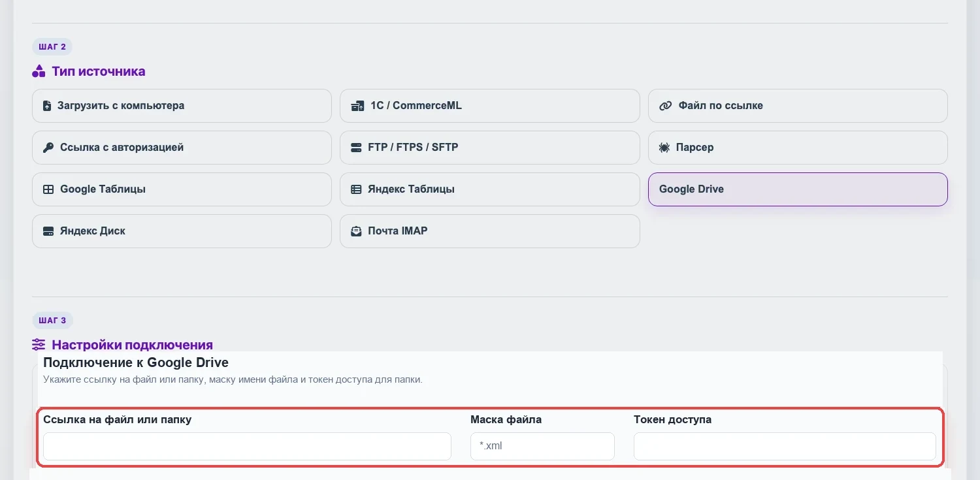Image resolution: width=980 pixels, height=480 pixels.
Task: Focus the Токен доступа input field
Action: click(785, 446)
